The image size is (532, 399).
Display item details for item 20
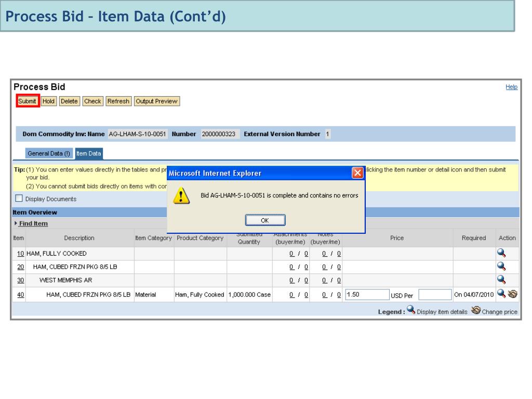(x=501, y=267)
